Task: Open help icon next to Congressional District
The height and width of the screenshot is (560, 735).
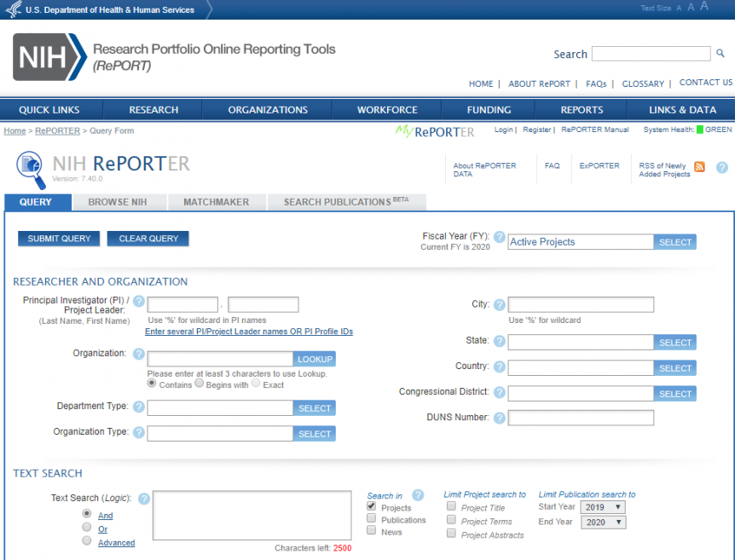Action: pyautogui.click(x=500, y=392)
